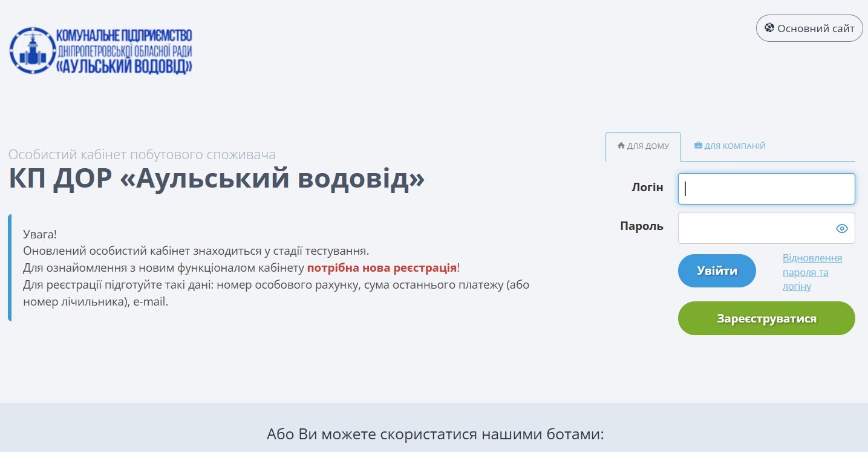Click the home icon on ДЛЯ ДОМУ tab
Screen dimensions: 868x452
(621, 146)
